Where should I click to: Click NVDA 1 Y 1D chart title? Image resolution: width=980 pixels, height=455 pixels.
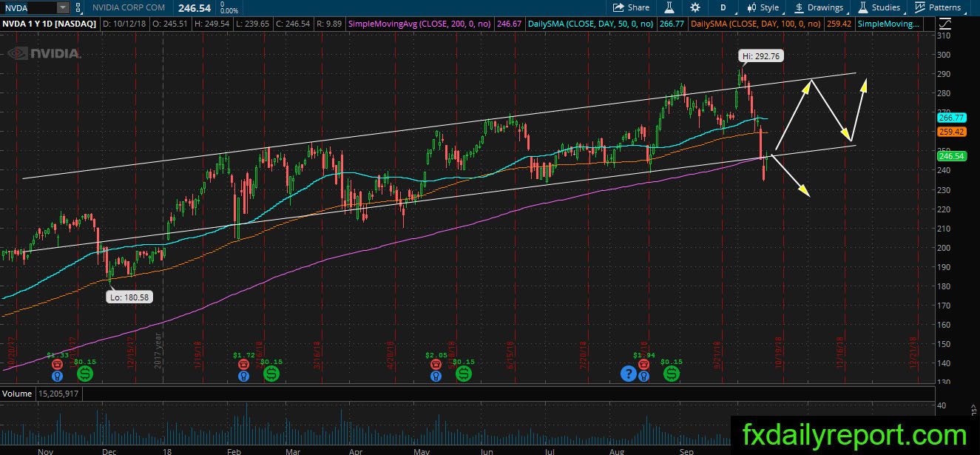point(49,24)
